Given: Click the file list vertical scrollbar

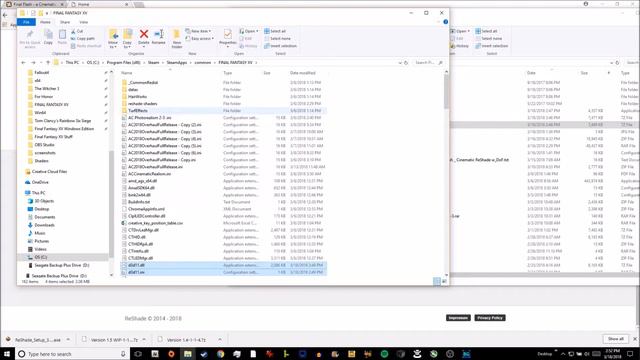Looking at the screenshot, I should 446,92.
